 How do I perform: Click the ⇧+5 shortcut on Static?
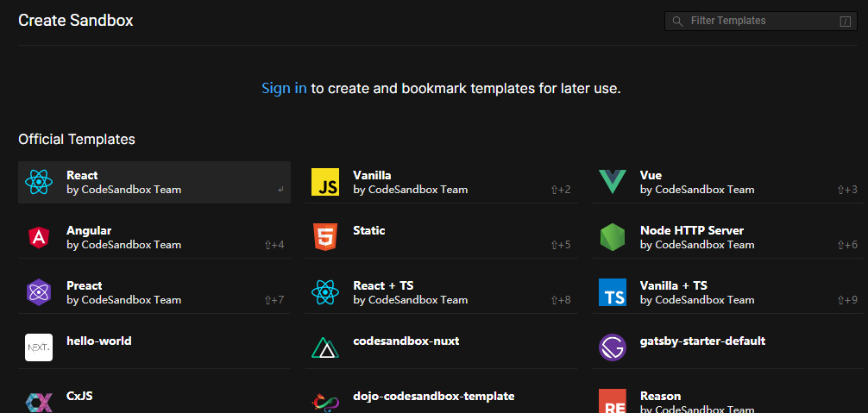pyautogui.click(x=561, y=245)
